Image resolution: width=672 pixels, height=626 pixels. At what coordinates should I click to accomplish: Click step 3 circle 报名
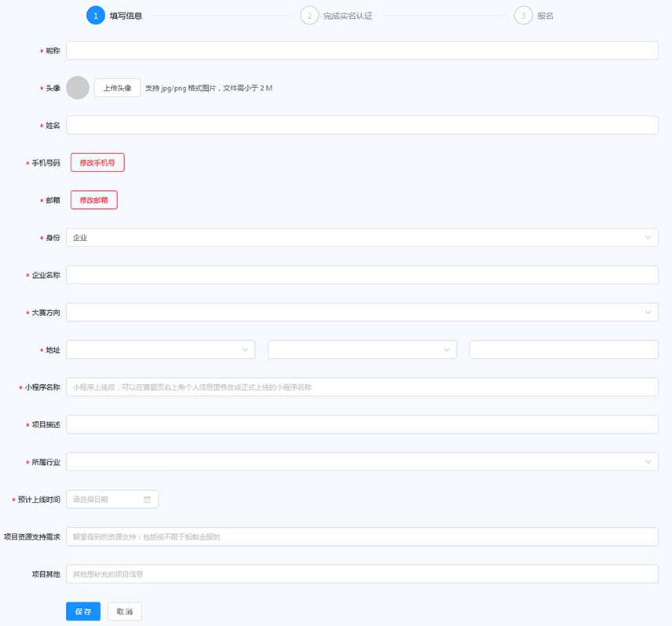(x=523, y=16)
